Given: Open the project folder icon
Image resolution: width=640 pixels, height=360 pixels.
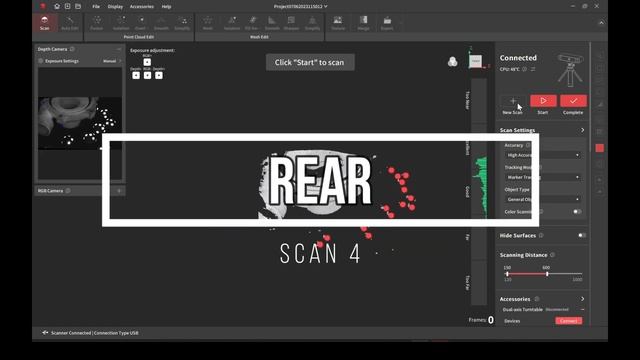Looking at the screenshot, I should pyautogui.click(x=78, y=7).
